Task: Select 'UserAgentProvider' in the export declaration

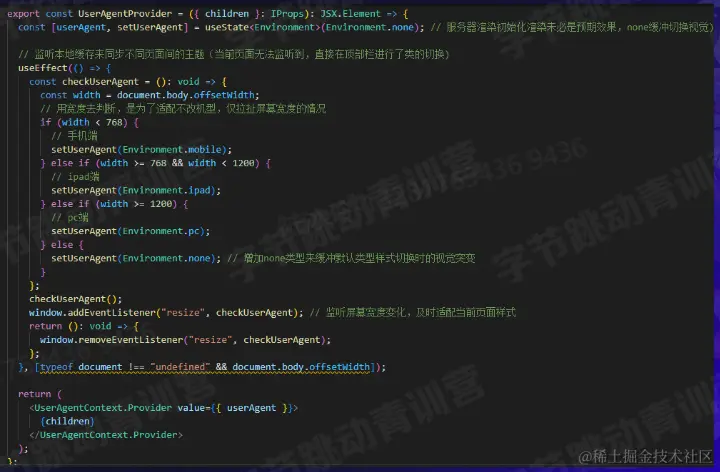Action: click(125, 14)
